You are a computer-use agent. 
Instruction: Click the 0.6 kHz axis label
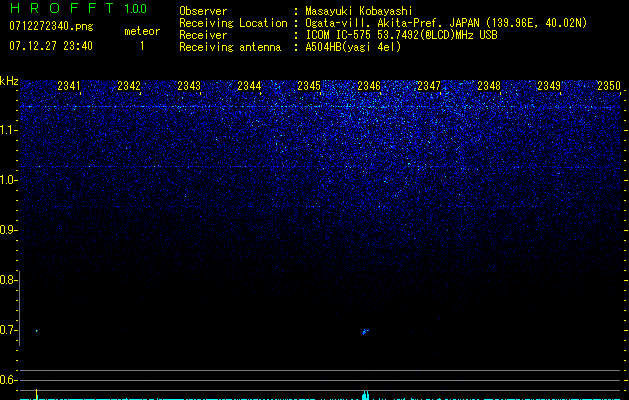(x=8, y=380)
